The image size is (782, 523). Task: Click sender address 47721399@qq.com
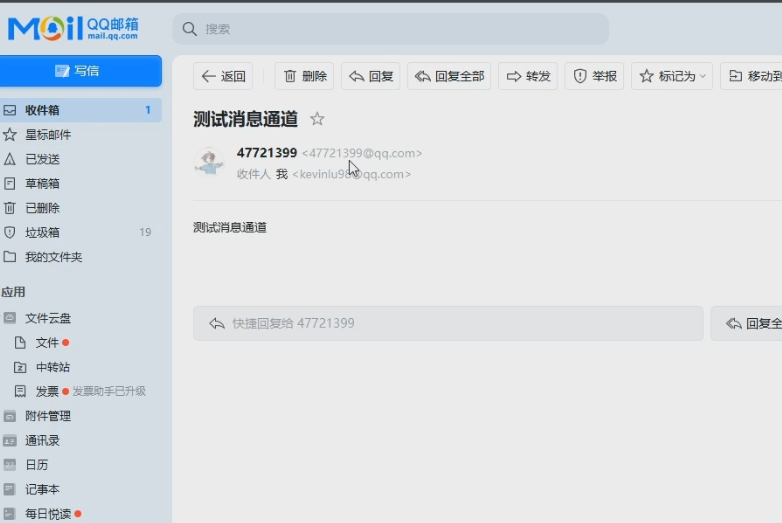click(x=362, y=153)
